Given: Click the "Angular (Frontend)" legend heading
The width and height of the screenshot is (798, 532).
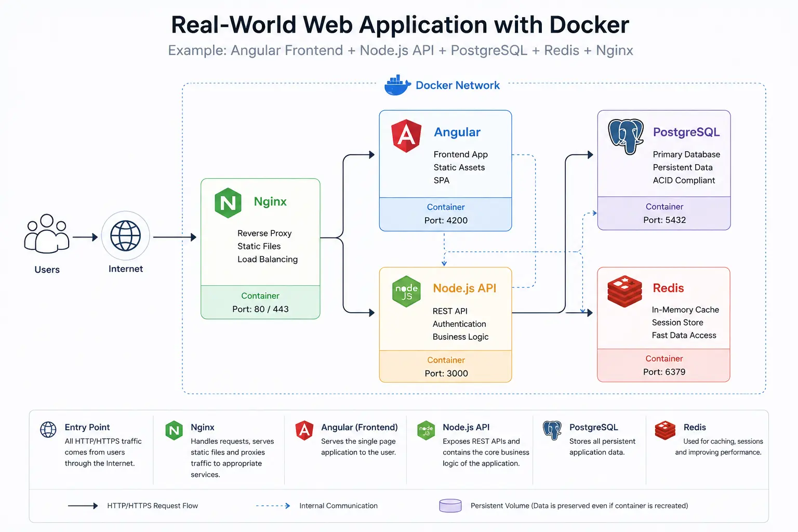Looking at the screenshot, I should 360,427.
